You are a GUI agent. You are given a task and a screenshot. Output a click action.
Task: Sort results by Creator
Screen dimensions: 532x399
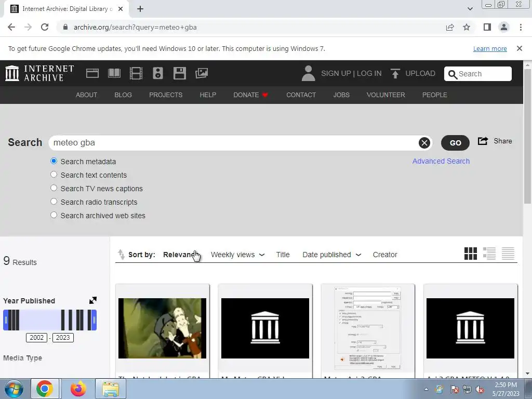pyautogui.click(x=385, y=255)
